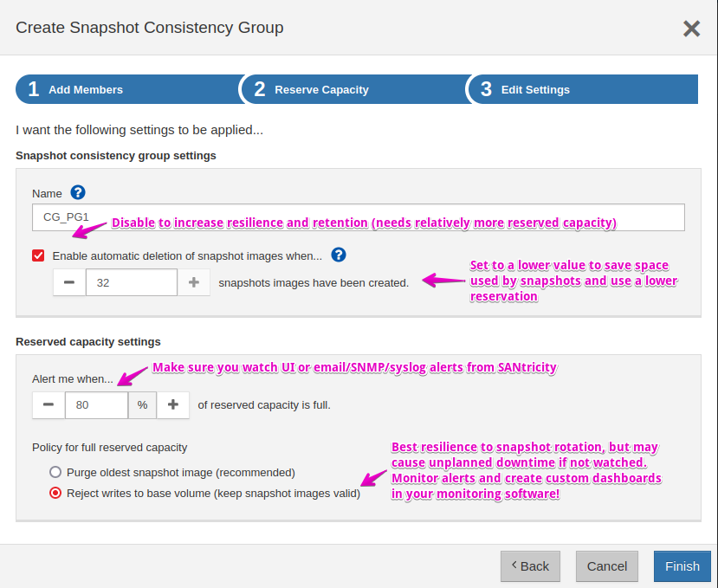The image size is (718, 588).
Task: Click 'of reserved capacity is full.' text
Action: [264, 405]
